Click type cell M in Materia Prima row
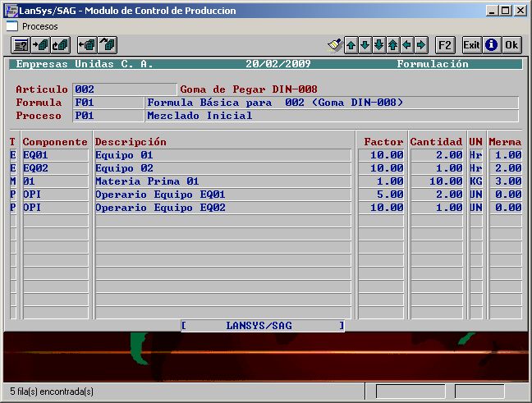532x403 pixels. (13, 181)
